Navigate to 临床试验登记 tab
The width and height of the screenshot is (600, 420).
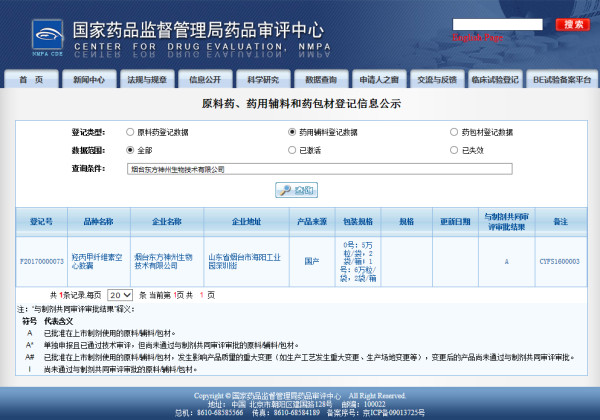tap(495, 79)
